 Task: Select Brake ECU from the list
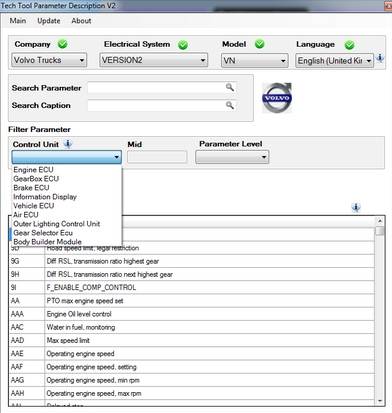click(67, 188)
